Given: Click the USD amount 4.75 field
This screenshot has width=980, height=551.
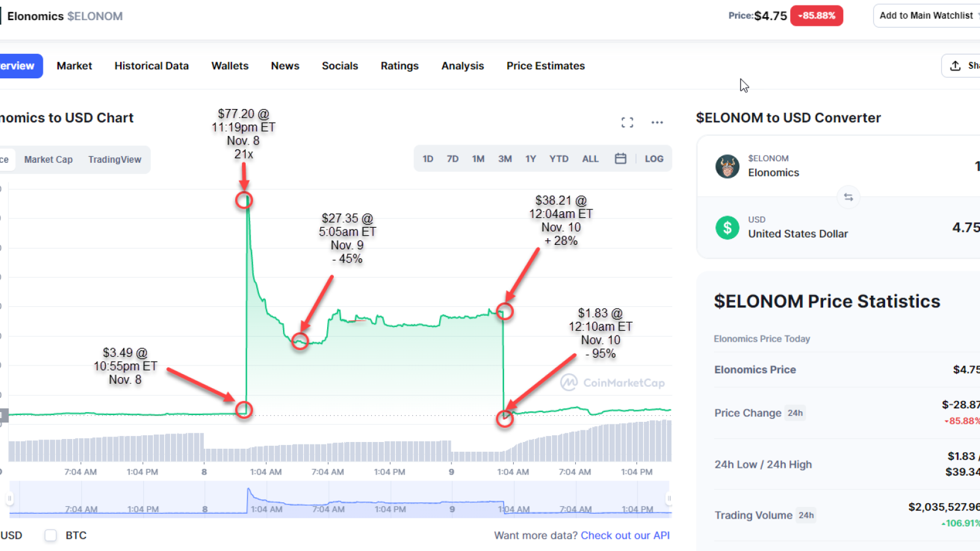Looking at the screenshot, I should coord(966,228).
